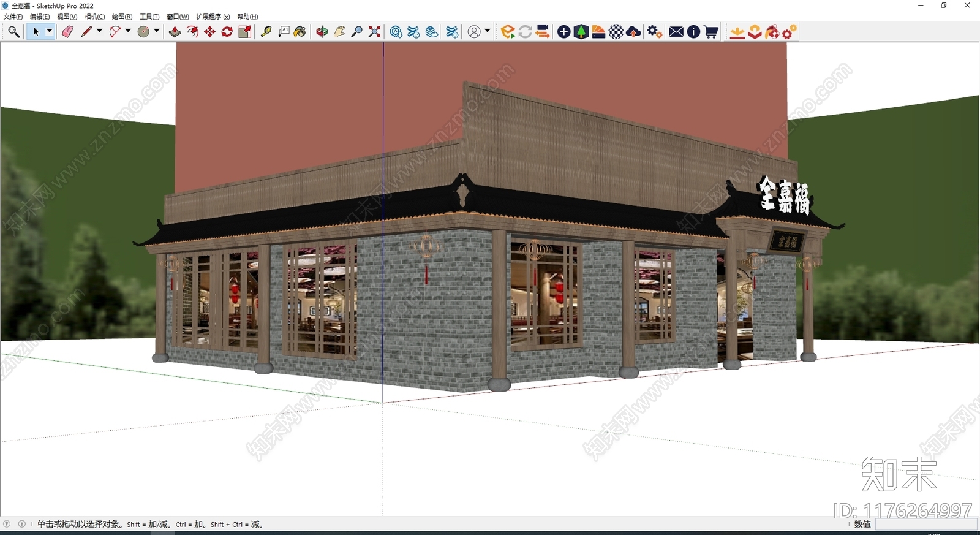Click the circled info status bar icon

pyautogui.click(x=22, y=524)
